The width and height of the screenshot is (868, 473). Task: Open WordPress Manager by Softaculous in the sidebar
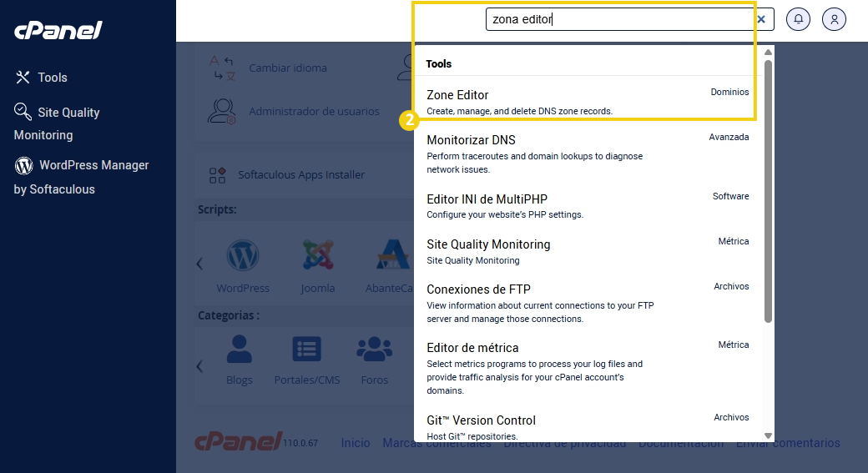pyautogui.click(x=82, y=177)
